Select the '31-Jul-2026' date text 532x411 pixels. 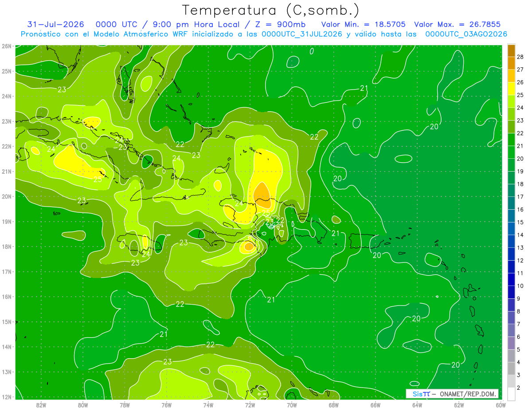[x=56, y=24]
